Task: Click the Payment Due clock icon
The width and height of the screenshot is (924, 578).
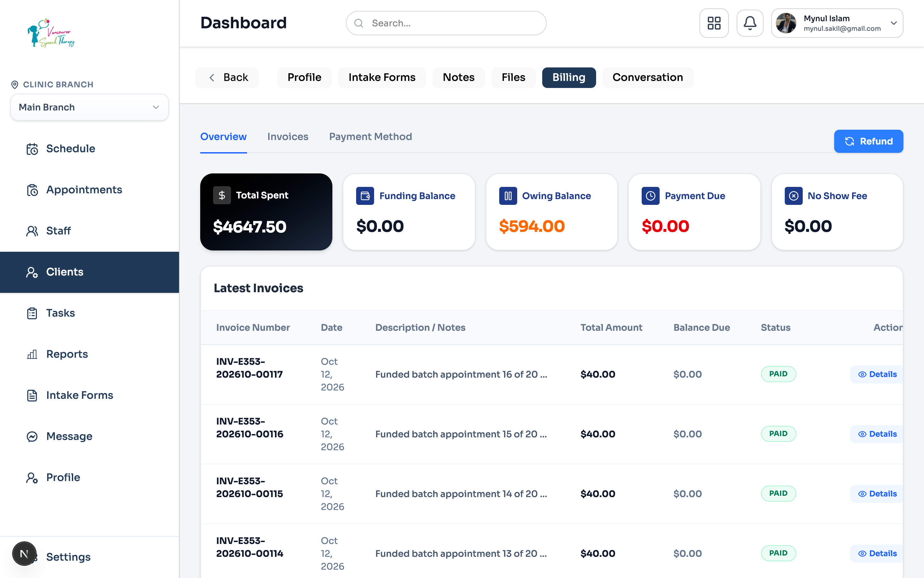Action: (x=651, y=196)
